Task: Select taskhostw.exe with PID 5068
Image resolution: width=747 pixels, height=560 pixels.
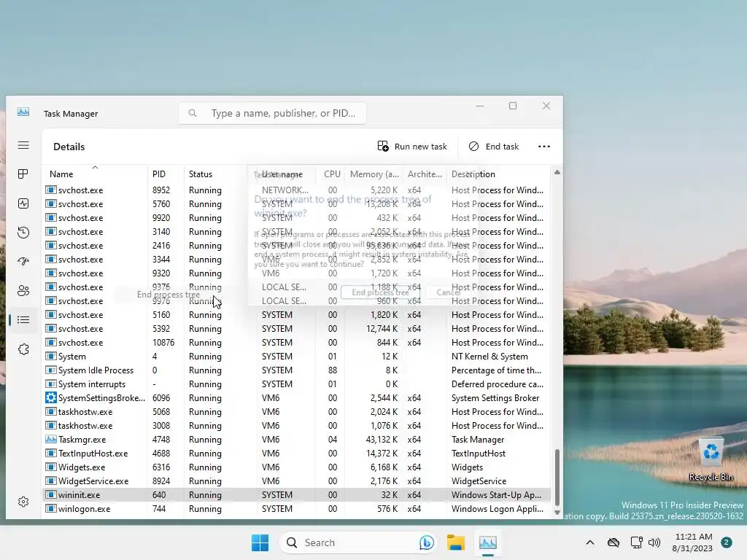Action: tap(296, 411)
